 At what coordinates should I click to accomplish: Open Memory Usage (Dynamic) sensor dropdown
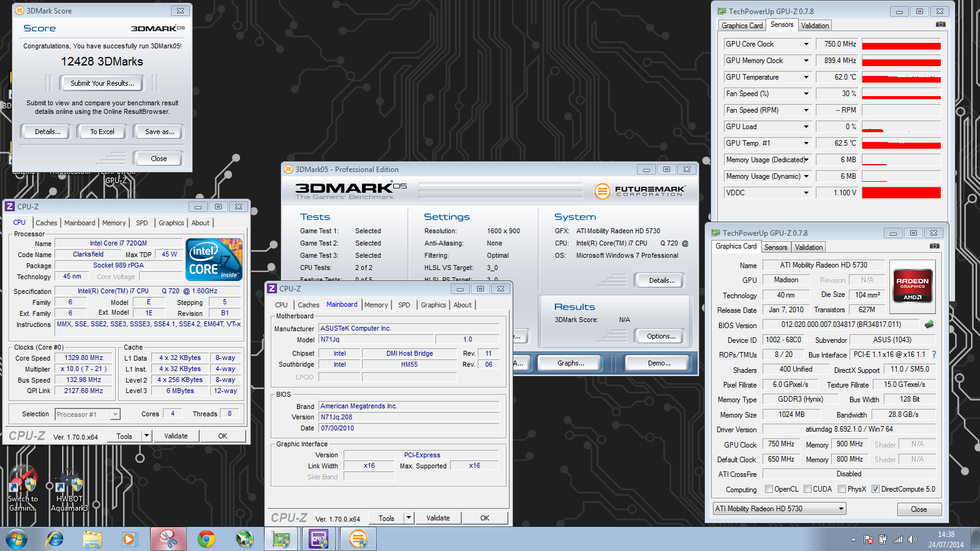pos(806,176)
